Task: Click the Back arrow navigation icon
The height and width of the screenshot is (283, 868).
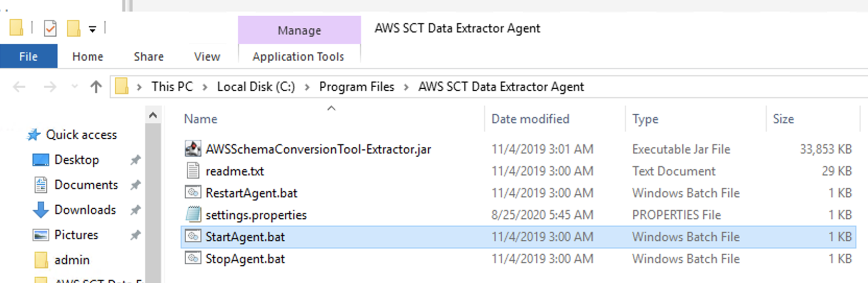Action: click(19, 87)
